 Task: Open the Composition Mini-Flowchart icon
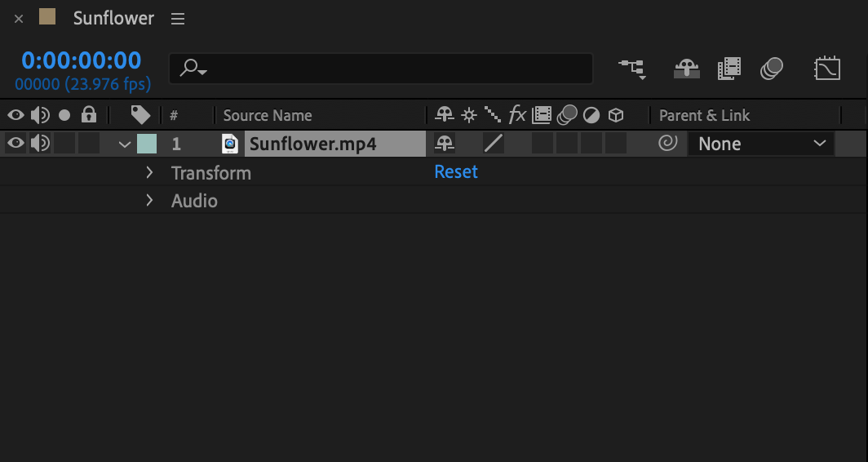tap(632, 69)
